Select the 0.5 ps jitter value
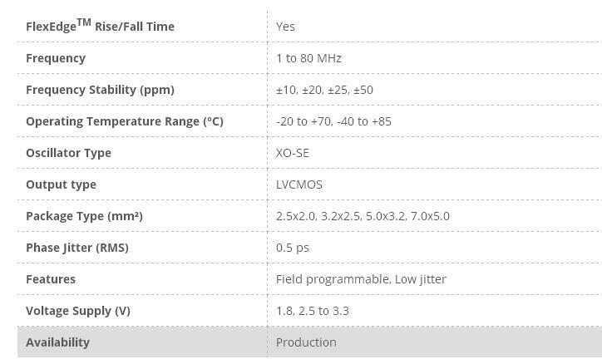The width and height of the screenshot is (602, 364). coord(293,248)
